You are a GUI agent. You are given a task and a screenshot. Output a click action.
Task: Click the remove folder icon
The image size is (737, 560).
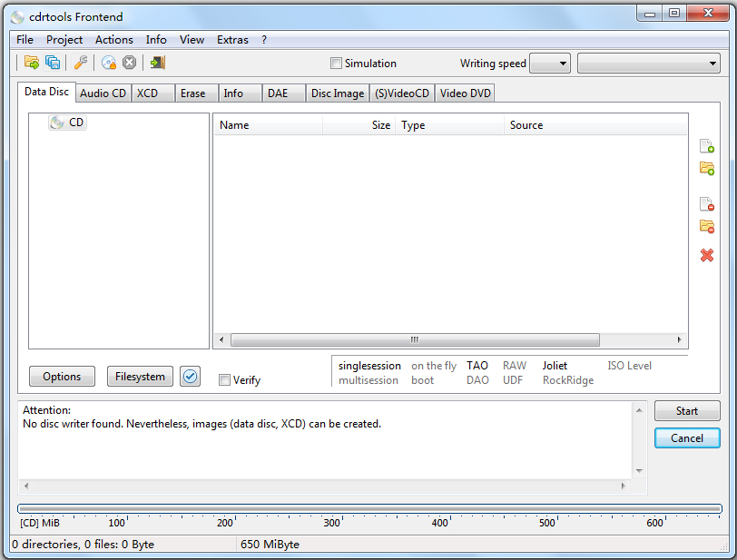[706, 226]
